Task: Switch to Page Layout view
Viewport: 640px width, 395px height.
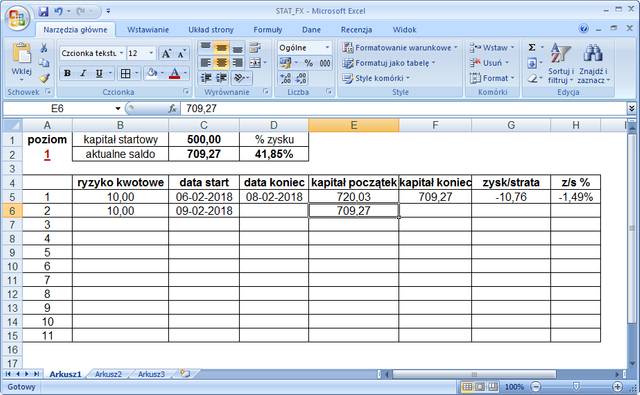Action: click(480, 386)
